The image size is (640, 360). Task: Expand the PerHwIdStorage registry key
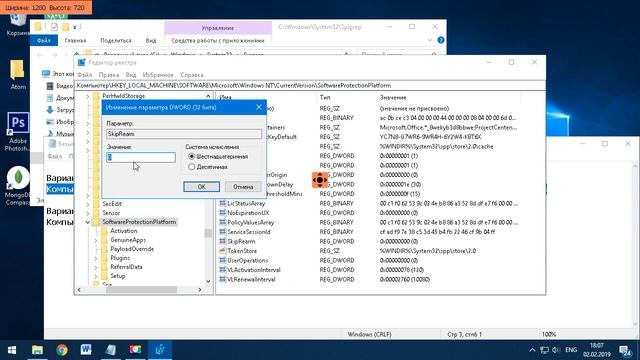[88, 96]
